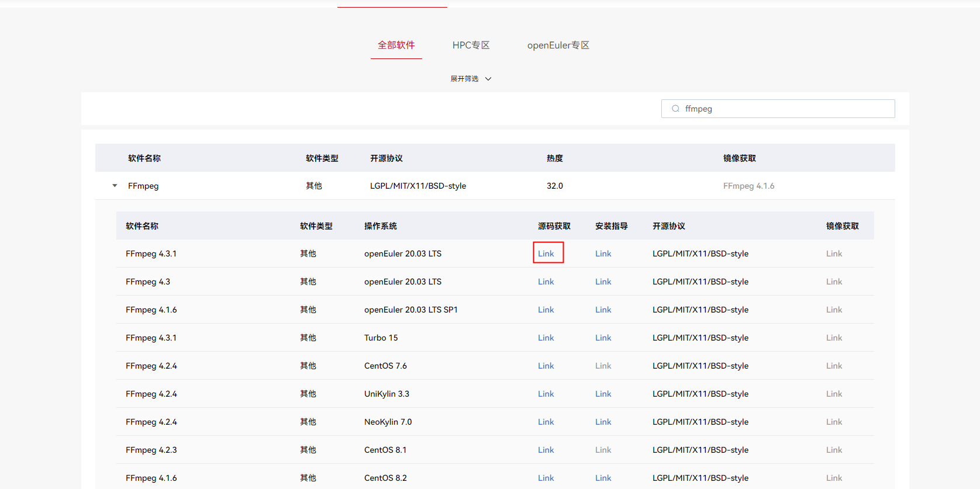980x489 pixels.
Task: Open source code Link for NeoKylin 7.0
Action: [x=546, y=422]
